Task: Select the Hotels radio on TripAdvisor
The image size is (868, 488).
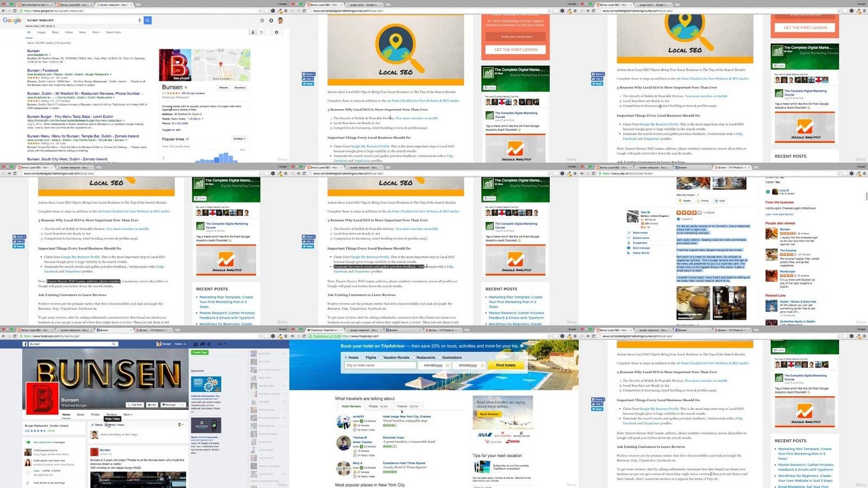Action: 346,358
